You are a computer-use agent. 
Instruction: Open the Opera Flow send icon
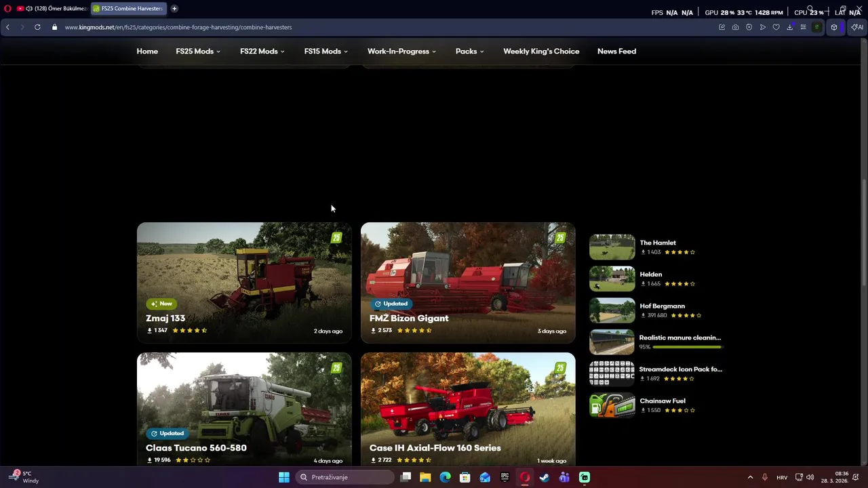tap(763, 27)
